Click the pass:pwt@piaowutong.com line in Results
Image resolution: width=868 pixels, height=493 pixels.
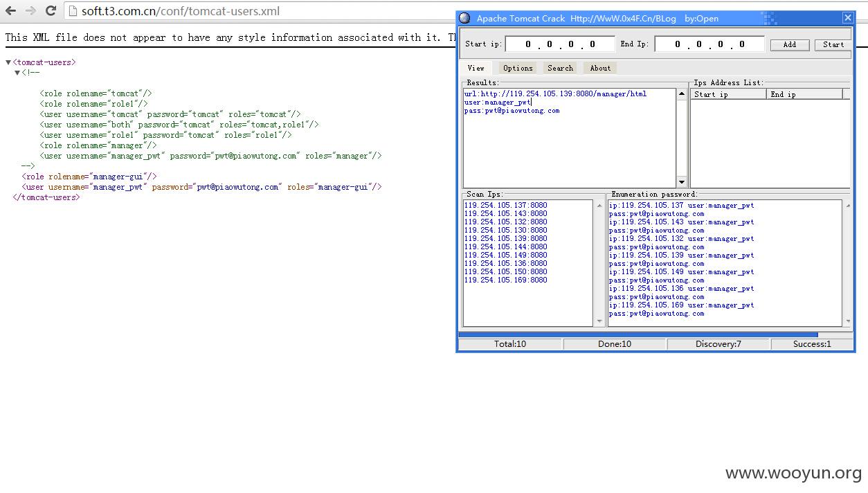[x=512, y=111]
